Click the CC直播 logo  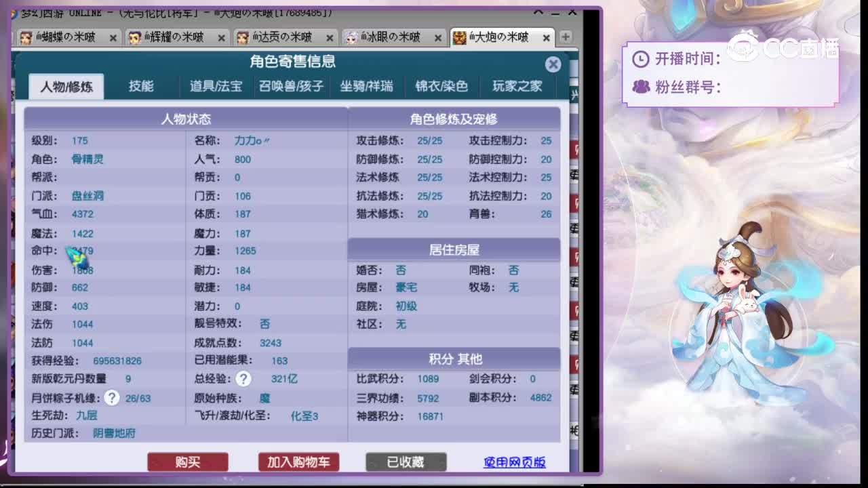[783, 47]
